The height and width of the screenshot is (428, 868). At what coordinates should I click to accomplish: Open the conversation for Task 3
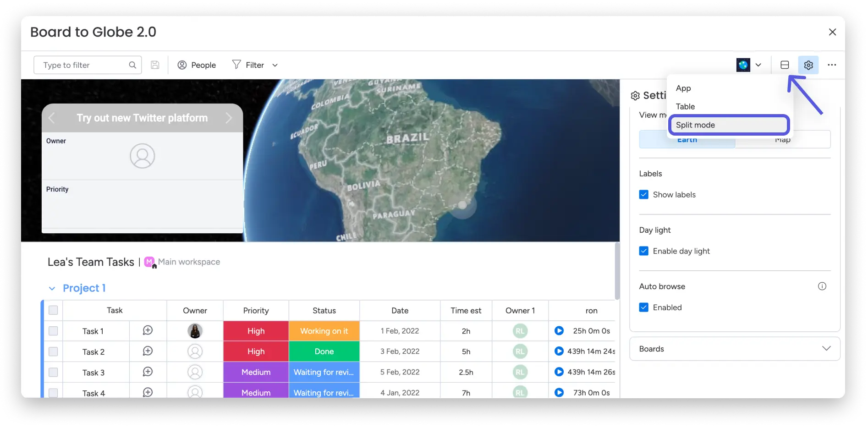(148, 372)
